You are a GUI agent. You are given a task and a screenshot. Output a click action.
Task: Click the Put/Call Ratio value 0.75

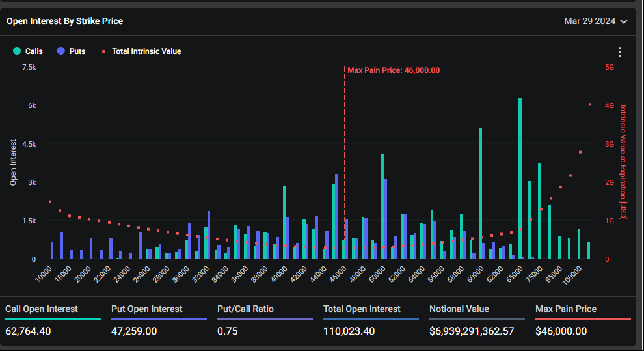[228, 331]
